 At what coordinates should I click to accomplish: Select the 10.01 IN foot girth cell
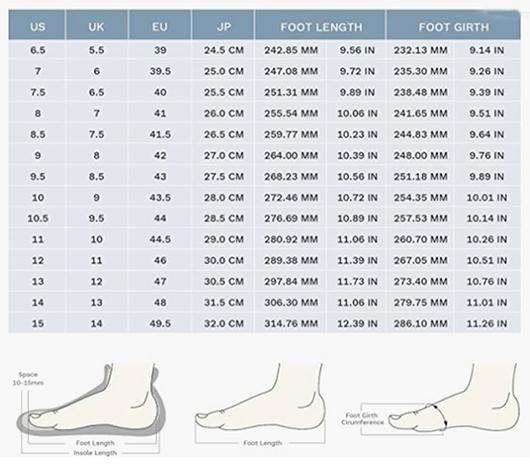[487, 197]
